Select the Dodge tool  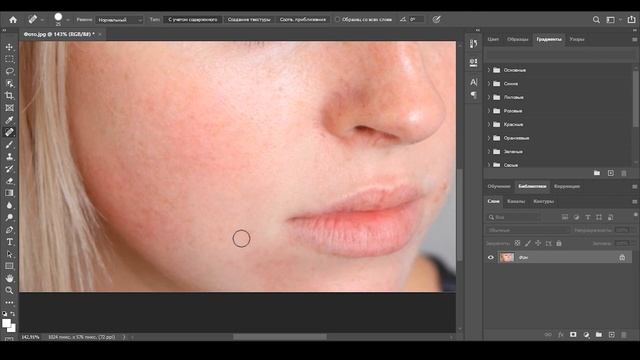tap(9, 218)
